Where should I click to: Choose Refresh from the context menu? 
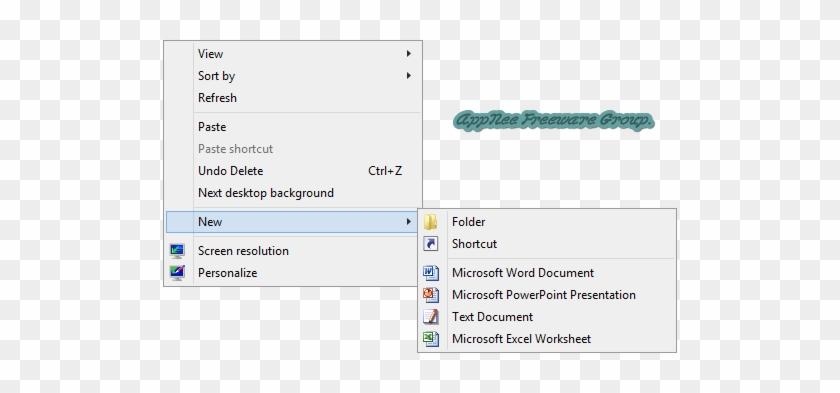(x=293, y=97)
